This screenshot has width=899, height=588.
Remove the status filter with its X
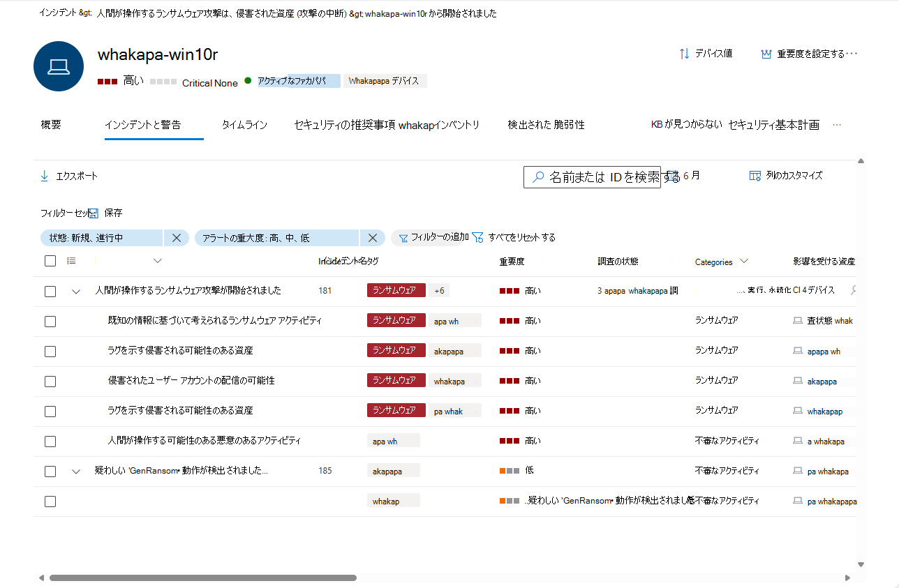point(177,238)
